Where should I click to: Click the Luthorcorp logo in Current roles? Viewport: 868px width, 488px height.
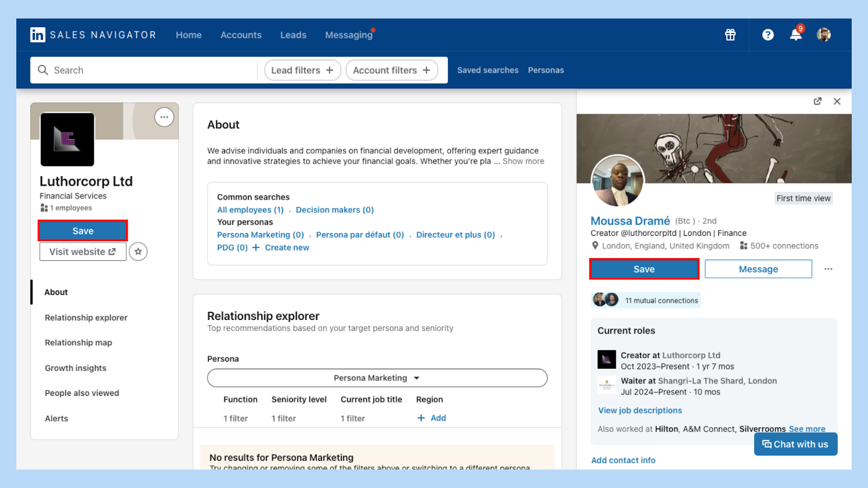click(x=607, y=359)
